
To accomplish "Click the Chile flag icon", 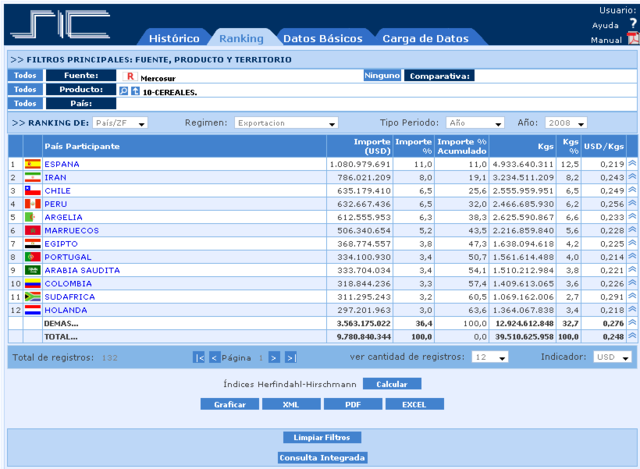I will click(x=33, y=191).
